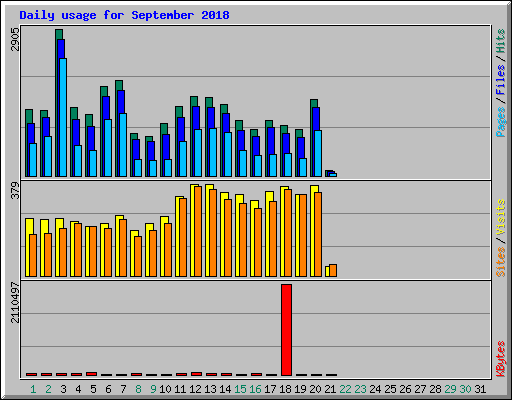The height and width of the screenshot is (400, 512).
Task: Click the cyan pages bar for day 6
Action: tap(108, 148)
